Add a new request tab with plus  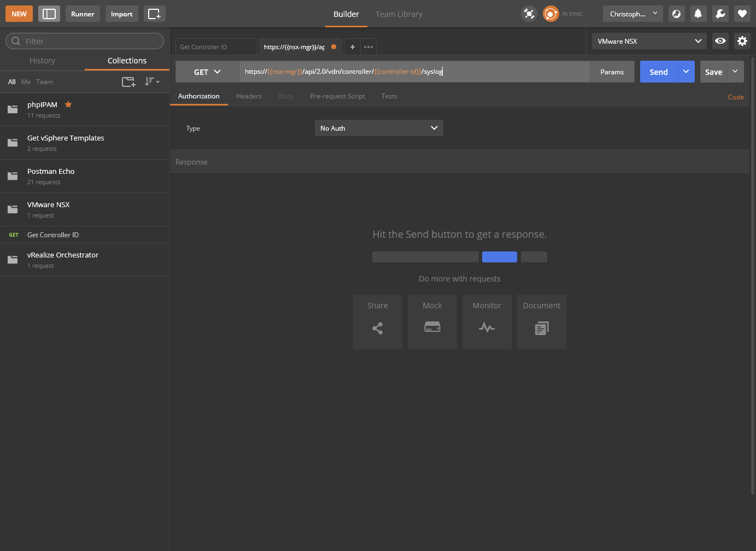tap(353, 47)
